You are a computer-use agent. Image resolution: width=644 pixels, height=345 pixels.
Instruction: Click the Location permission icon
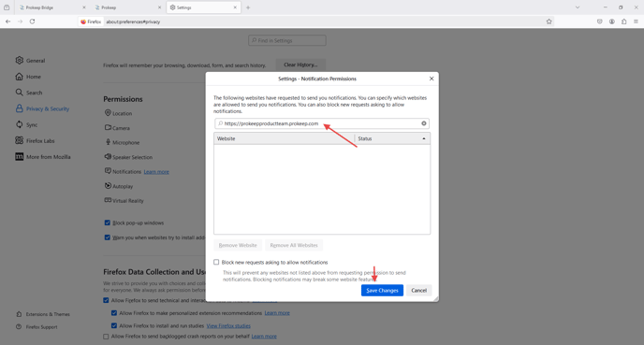tap(108, 113)
